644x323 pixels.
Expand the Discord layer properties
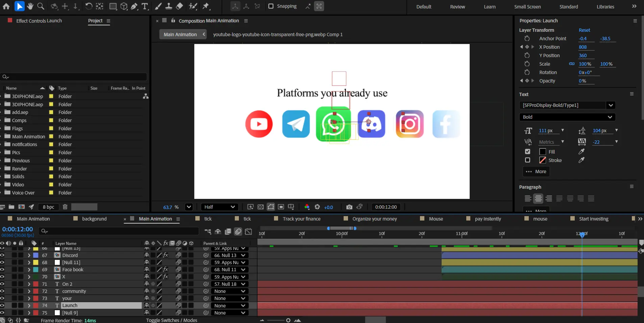coord(29,255)
